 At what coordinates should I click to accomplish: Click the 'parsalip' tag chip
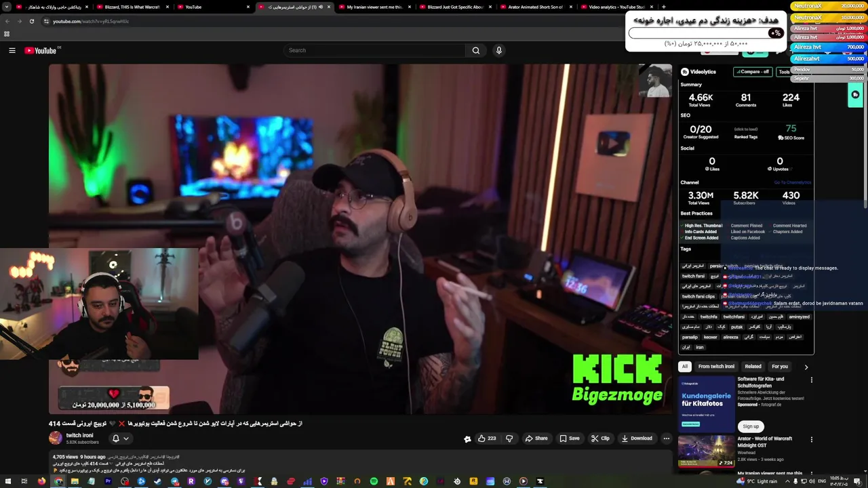point(690,337)
